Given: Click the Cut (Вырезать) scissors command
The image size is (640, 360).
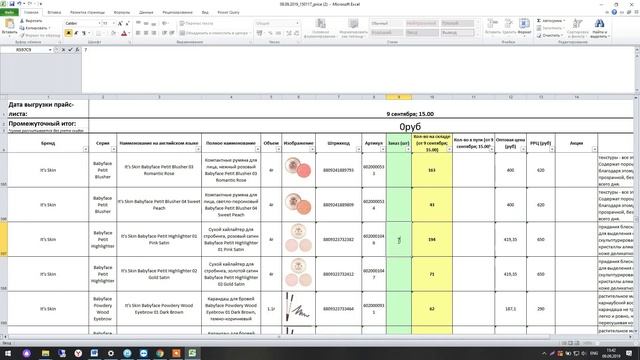Looking at the screenshot, I should coord(31,21).
